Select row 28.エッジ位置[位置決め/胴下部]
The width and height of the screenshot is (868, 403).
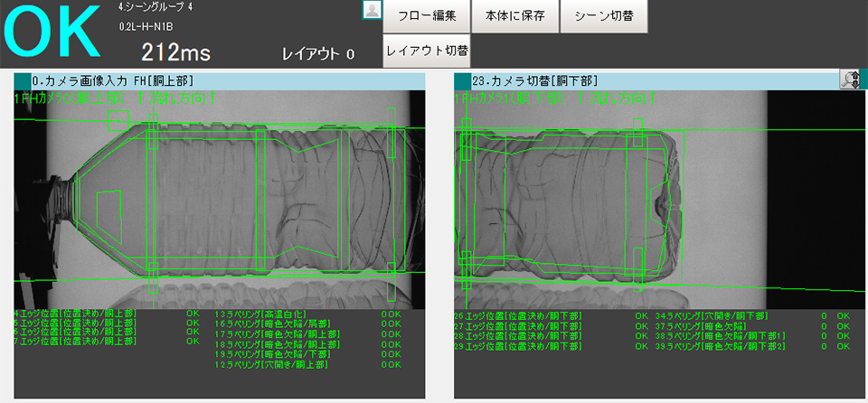(517, 335)
